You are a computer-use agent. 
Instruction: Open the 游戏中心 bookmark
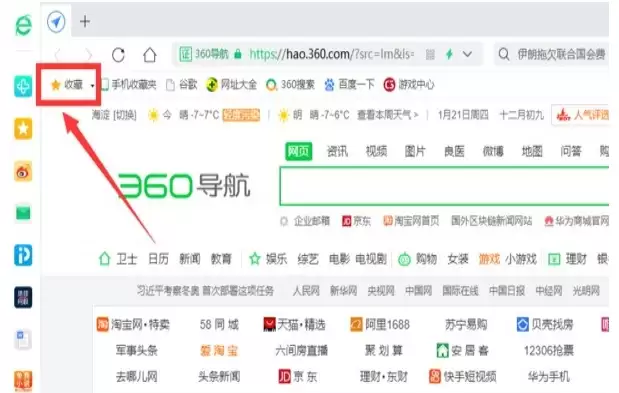tap(409, 84)
